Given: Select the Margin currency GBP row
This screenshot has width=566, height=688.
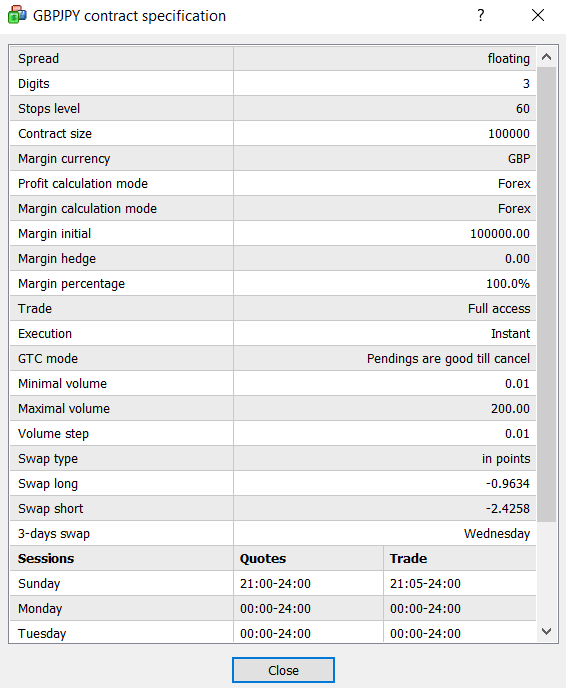Looking at the screenshot, I should click(x=273, y=158).
